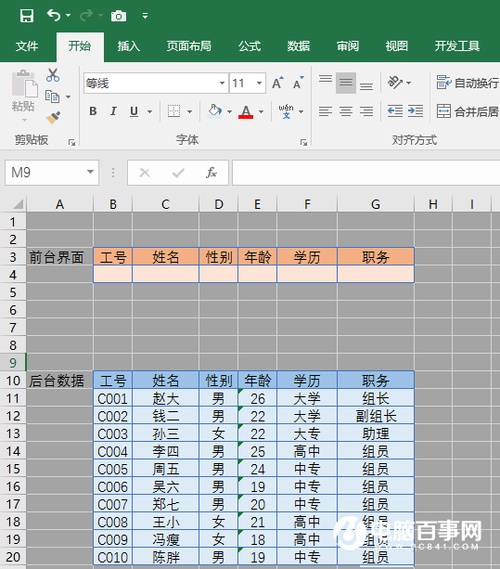Open the 文件 tab
This screenshot has height=569, width=500.
click(x=26, y=46)
